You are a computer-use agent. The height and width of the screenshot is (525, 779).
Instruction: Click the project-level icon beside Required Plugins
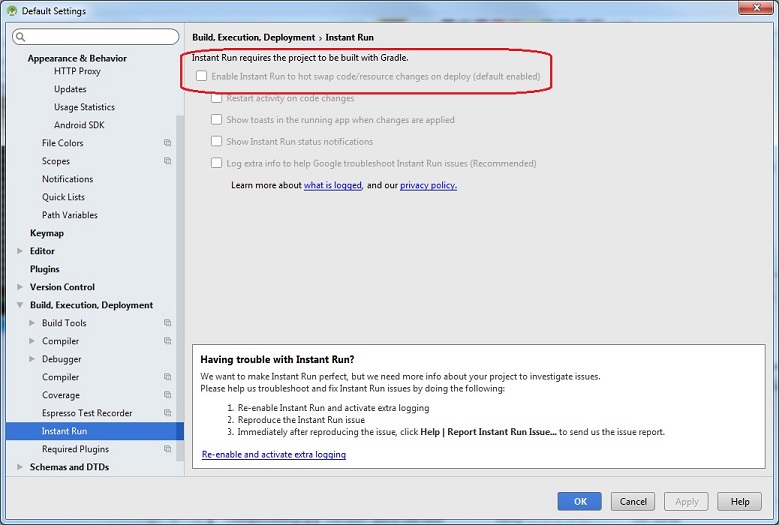click(x=168, y=449)
